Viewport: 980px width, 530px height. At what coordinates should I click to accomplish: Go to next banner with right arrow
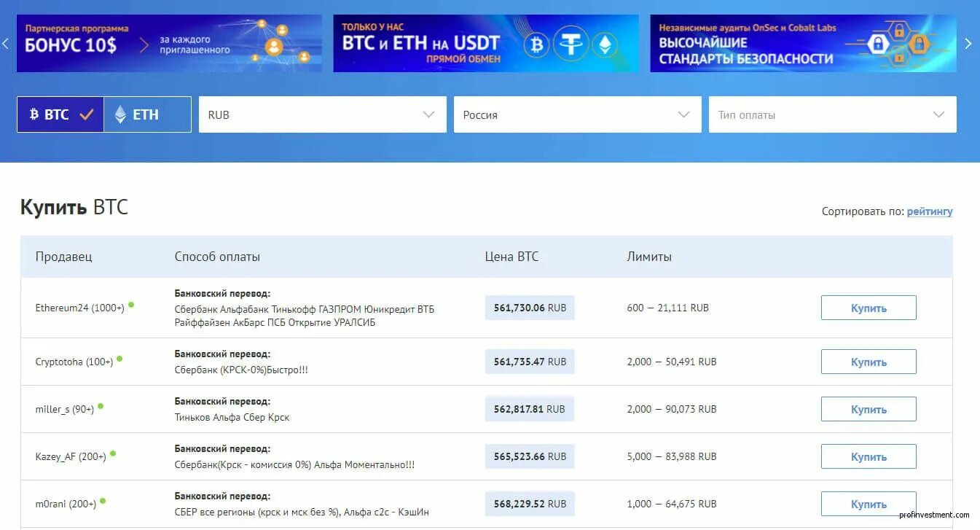coord(968,44)
